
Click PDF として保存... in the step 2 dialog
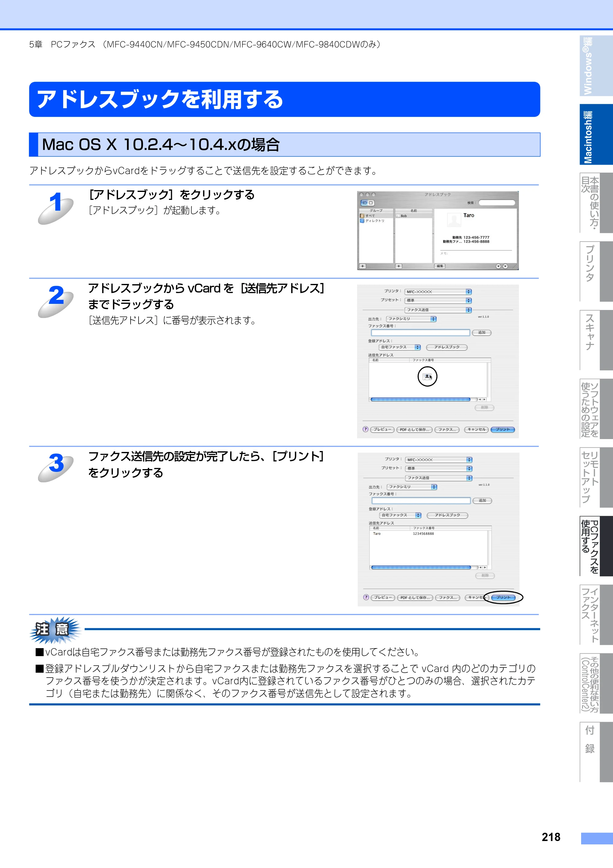[415, 430]
